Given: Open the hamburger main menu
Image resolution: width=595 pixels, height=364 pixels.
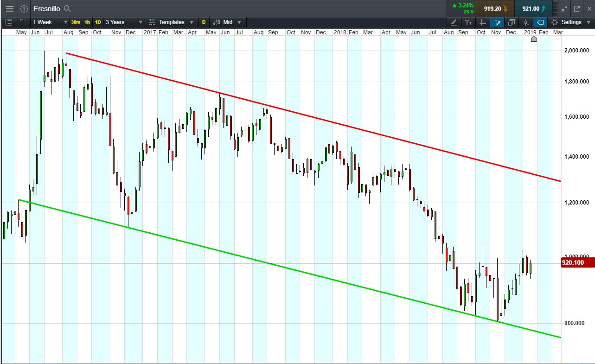Looking at the screenshot, I should [9, 9].
